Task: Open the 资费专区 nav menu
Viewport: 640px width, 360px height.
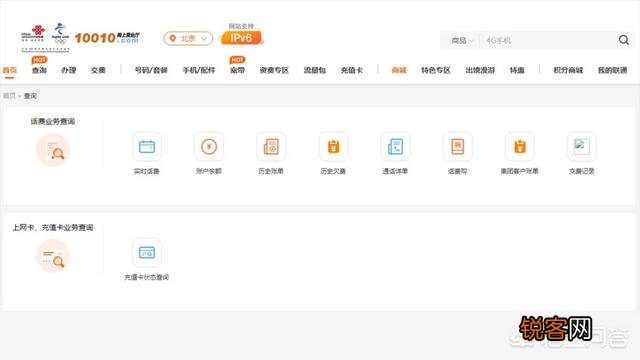Action: pos(274,70)
